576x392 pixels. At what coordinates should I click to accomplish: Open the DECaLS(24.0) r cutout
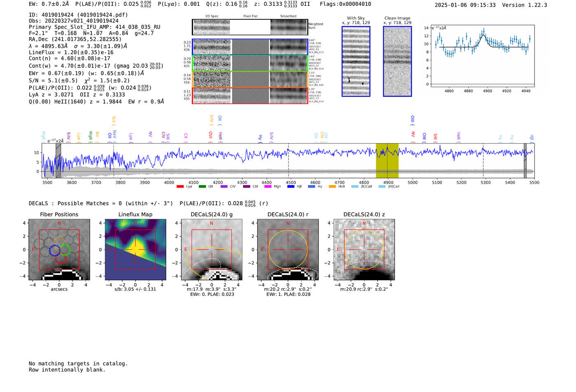click(x=288, y=249)
